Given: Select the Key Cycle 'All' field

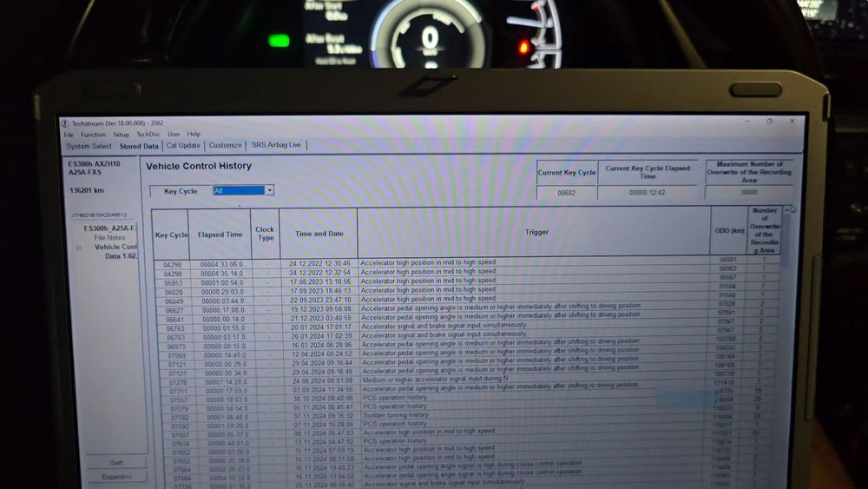Looking at the screenshot, I should 240,190.
